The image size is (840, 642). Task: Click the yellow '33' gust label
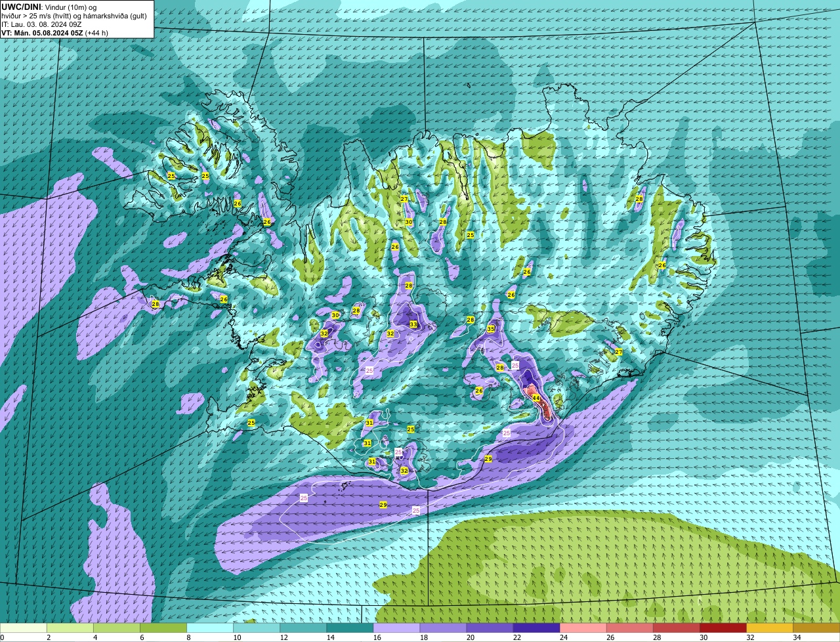click(413, 324)
